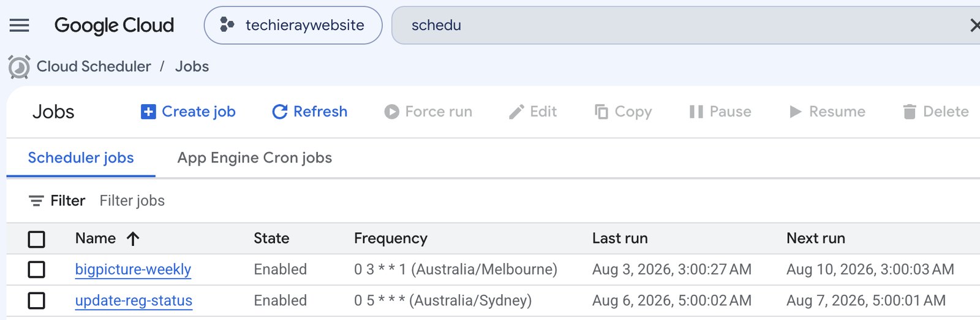Viewport: 980px width, 320px height.
Task: Select the update-reg-status row checkbox
Action: [37, 301]
